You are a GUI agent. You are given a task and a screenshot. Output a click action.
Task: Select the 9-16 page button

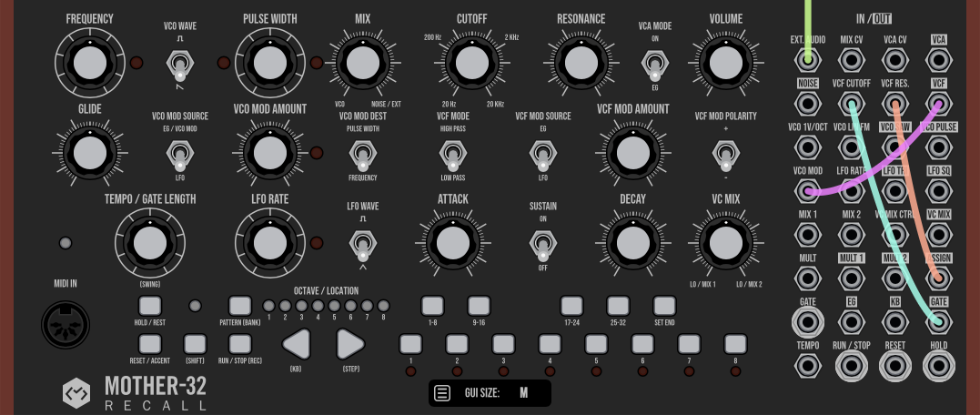(x=479, y=306)
